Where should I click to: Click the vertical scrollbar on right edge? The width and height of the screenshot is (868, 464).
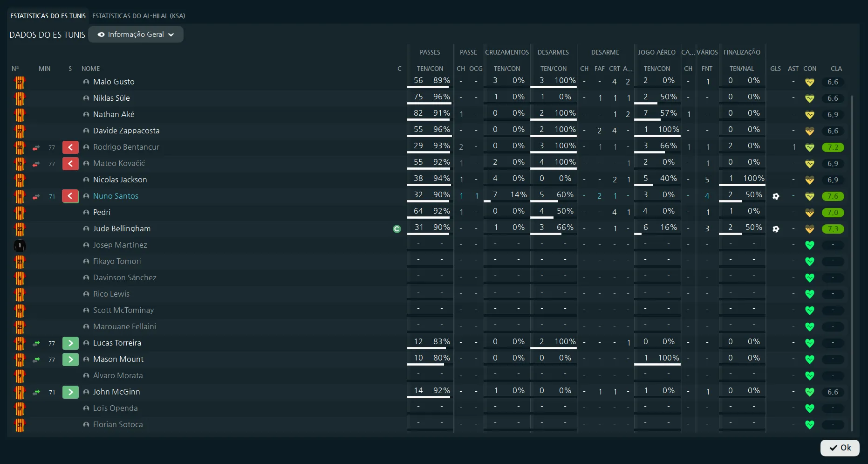coord(852,263)
